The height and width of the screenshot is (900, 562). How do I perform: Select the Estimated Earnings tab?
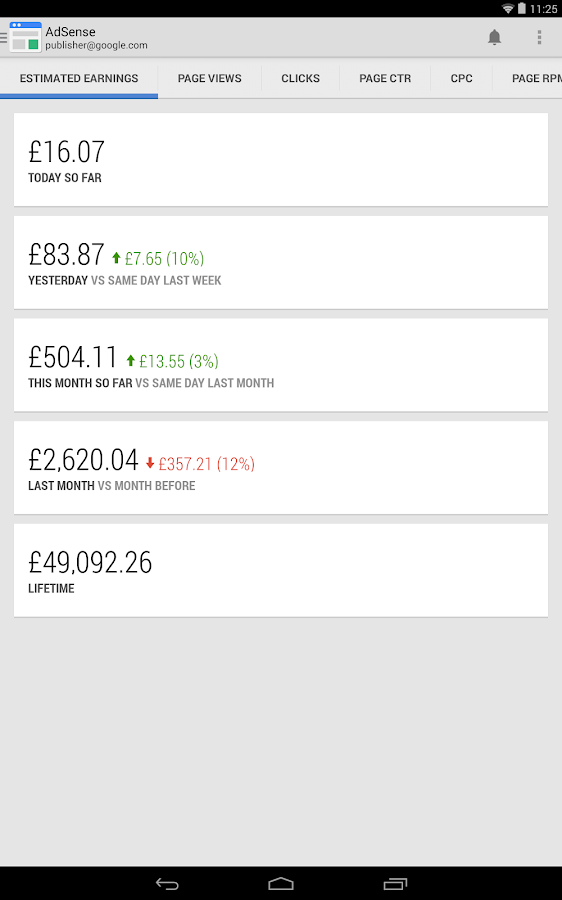click(79, 79)
